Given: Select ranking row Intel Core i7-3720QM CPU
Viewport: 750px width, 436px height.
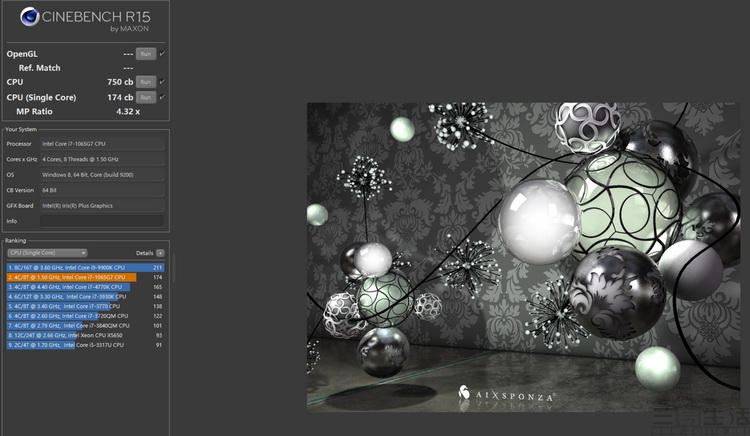Looking at the screenshot, I should (85, 316).
